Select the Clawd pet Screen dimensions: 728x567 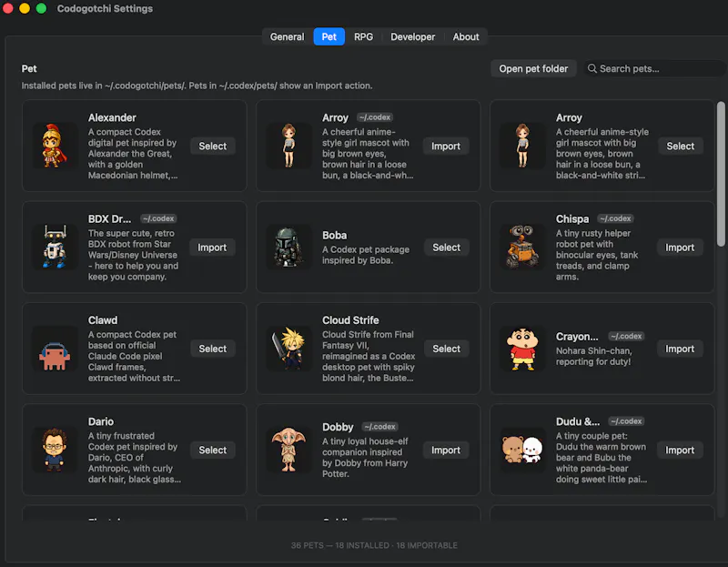(x=213, y=349)
